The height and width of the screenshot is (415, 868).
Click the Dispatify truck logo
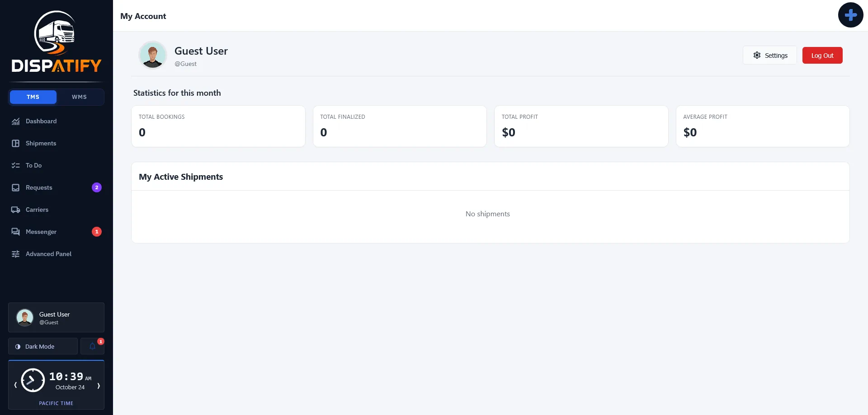57,42
